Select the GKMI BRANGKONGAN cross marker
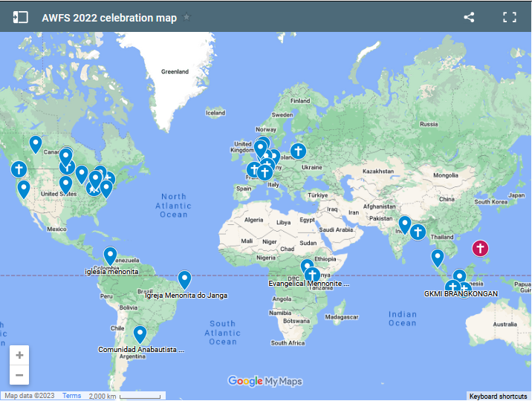Viewport: 532px width, 401px height. pyautogui.click(x=452, y=287)
